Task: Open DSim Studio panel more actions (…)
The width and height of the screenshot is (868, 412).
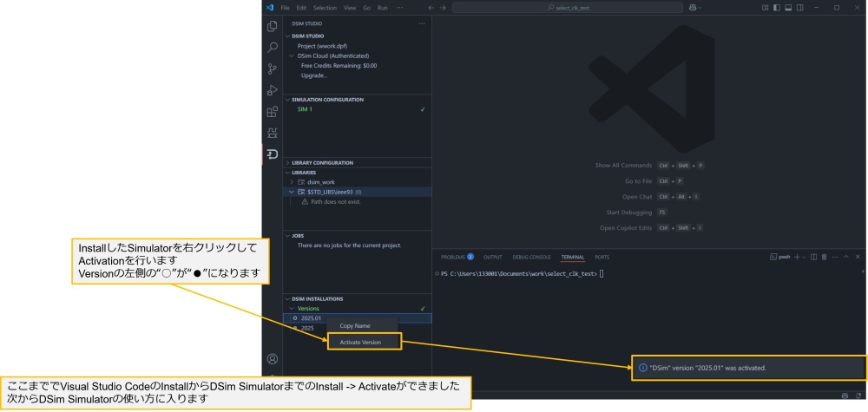Action: pyautogui.click(x=422, y=23)
